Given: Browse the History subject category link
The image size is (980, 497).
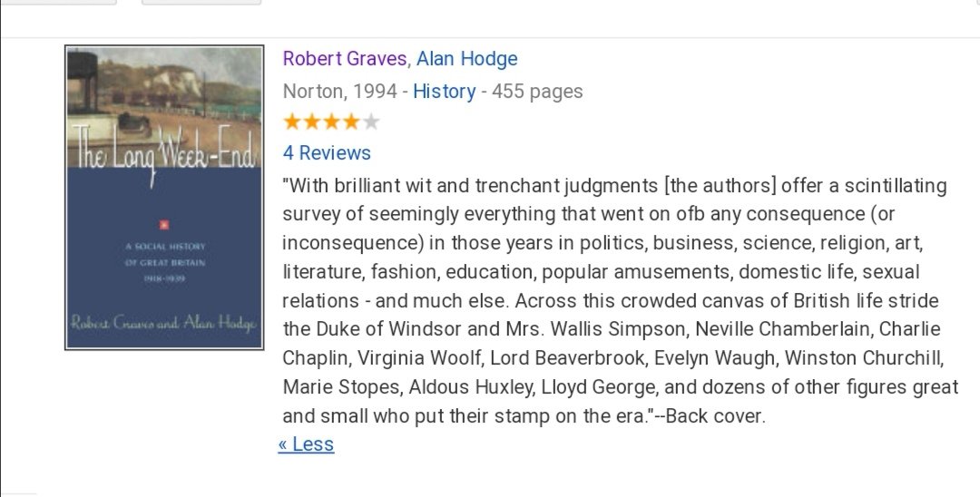Looking at the screenshot, I should pyautogui.click(x=444, y=92).
